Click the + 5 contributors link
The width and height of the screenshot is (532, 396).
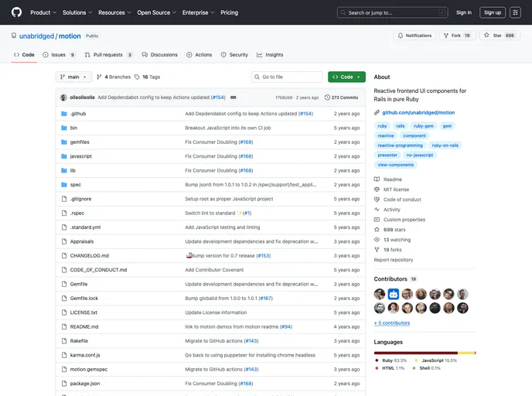(x=392, y=323)
